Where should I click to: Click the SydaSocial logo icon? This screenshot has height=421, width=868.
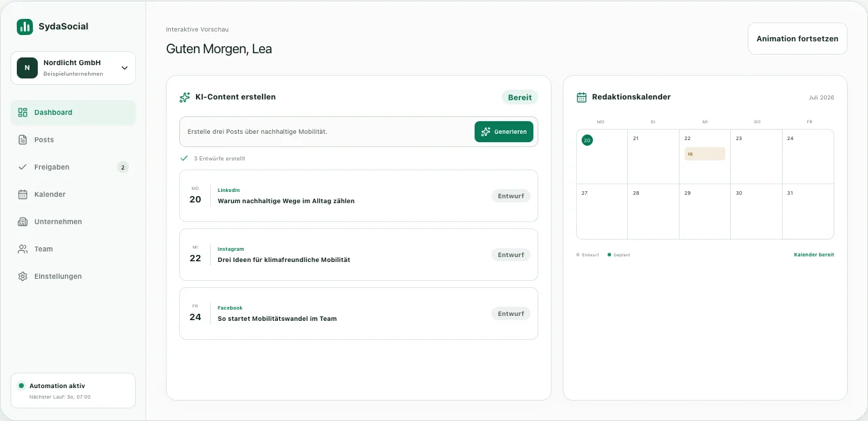pos(24,27)
